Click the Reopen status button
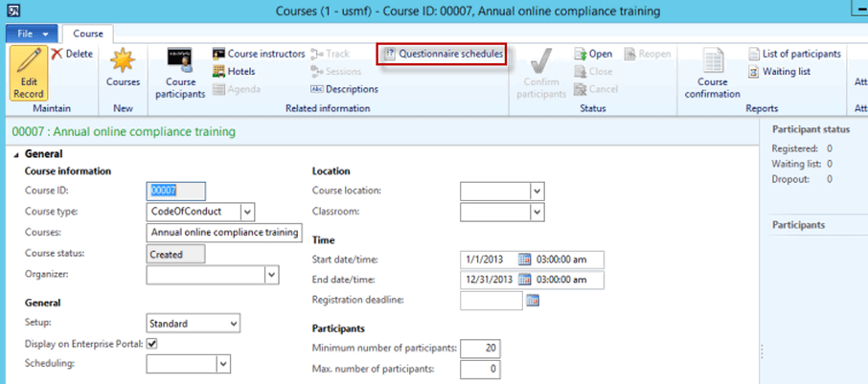This screenshot has width=868, height=384. click(x=648, y=54)
